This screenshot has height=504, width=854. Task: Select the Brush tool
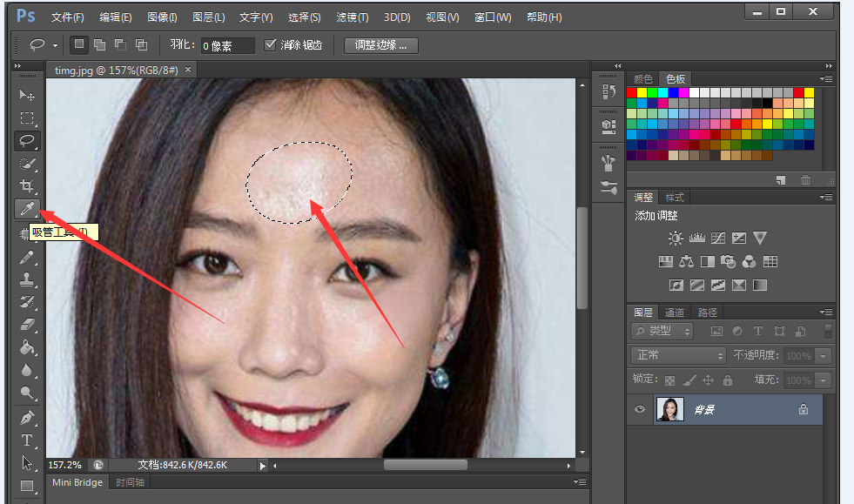[x=27, y=257]
